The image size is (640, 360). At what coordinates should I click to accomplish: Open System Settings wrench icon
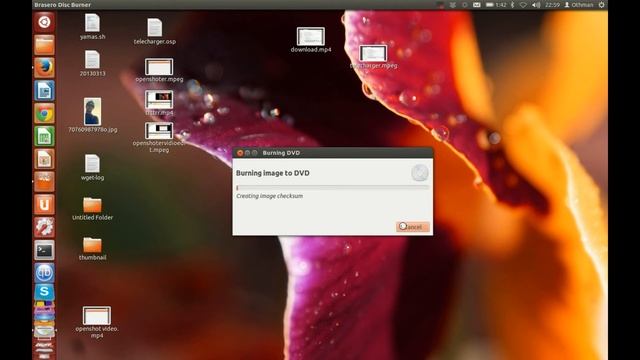(44, 227)
